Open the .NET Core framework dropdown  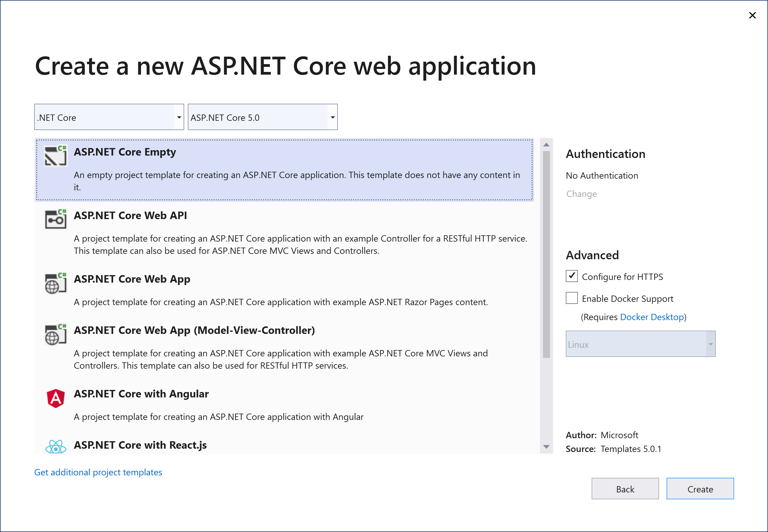[109, 117]
